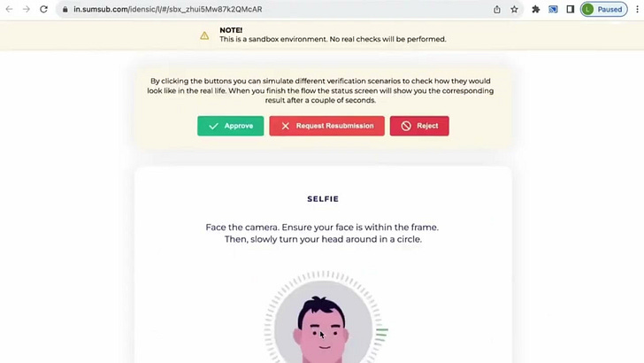Click the browser forward arrow
Screen dimensions: 644x363
coord(27,9)
